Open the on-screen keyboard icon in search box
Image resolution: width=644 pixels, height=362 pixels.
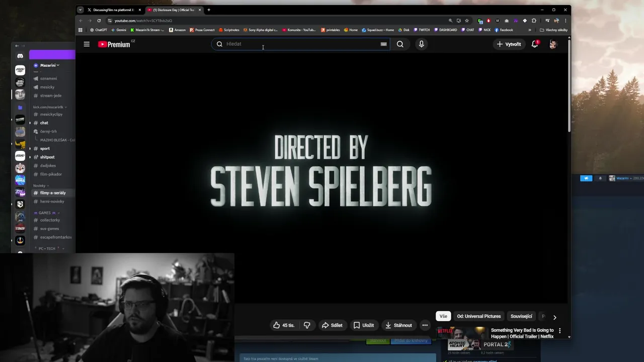pos(383,44)
